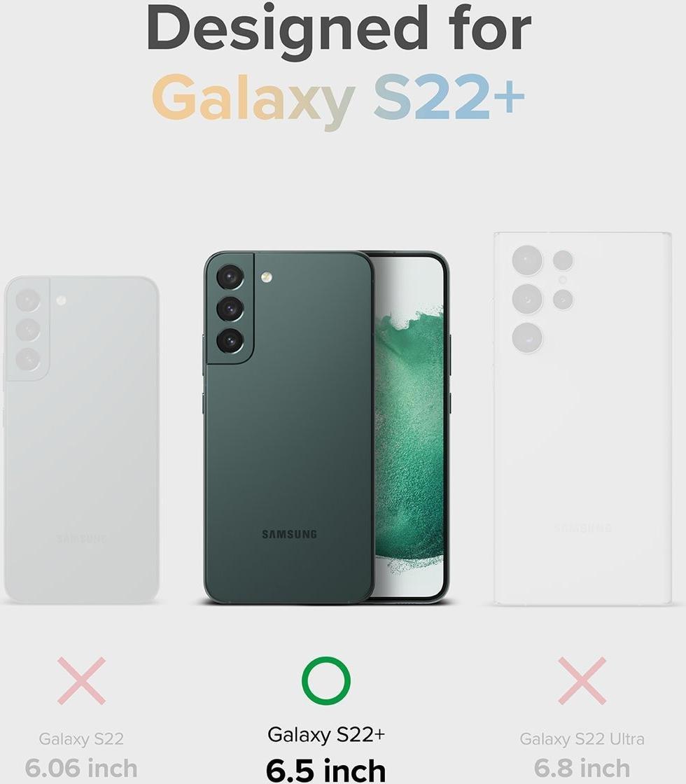The image size is (686, 784).
Task: Click the "Galaxy S22+" label below green circle
Action: (326, 734)
